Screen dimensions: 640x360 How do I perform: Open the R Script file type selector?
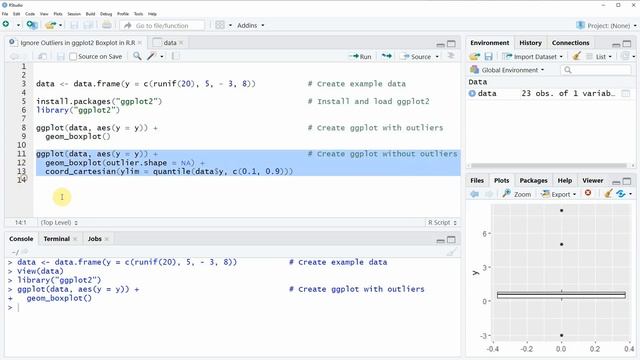coord(442,222)
